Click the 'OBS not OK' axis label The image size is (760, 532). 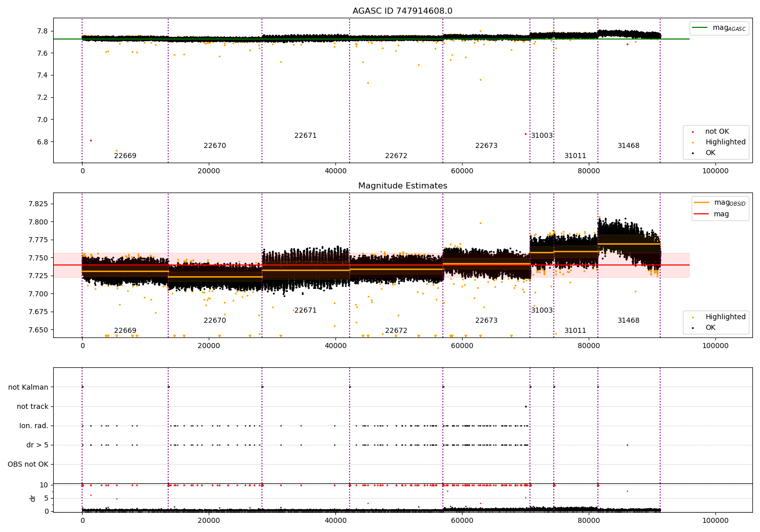(28, 464)
